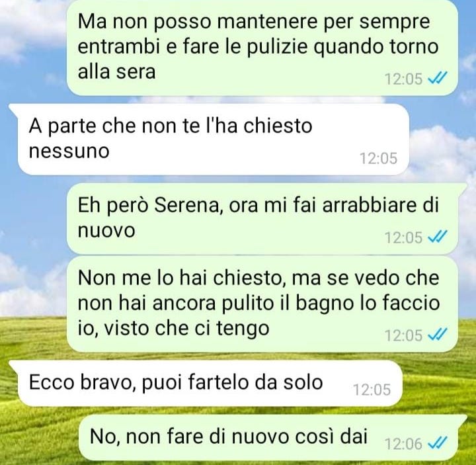The width and height of the screenshot is (476, 465).
Task: Tap the blue read-receipt ticks on 'alla sera' message
Action: [x=437, y=79]
